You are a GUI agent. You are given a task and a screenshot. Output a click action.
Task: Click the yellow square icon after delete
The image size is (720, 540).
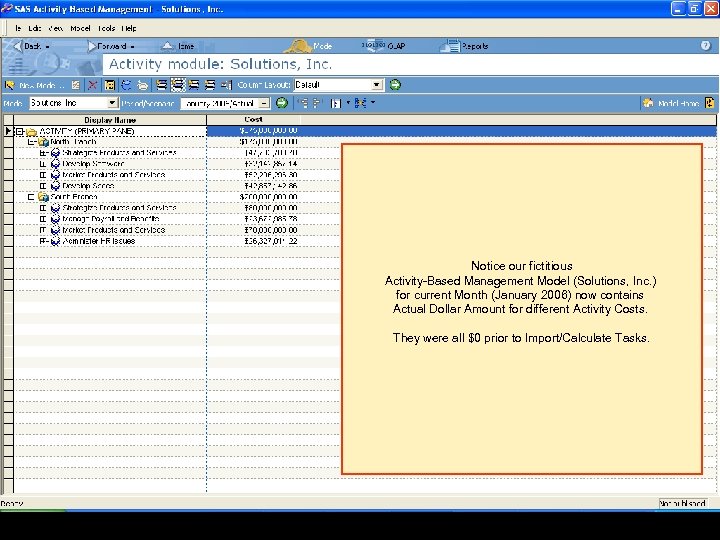click(x=109, y=85)
